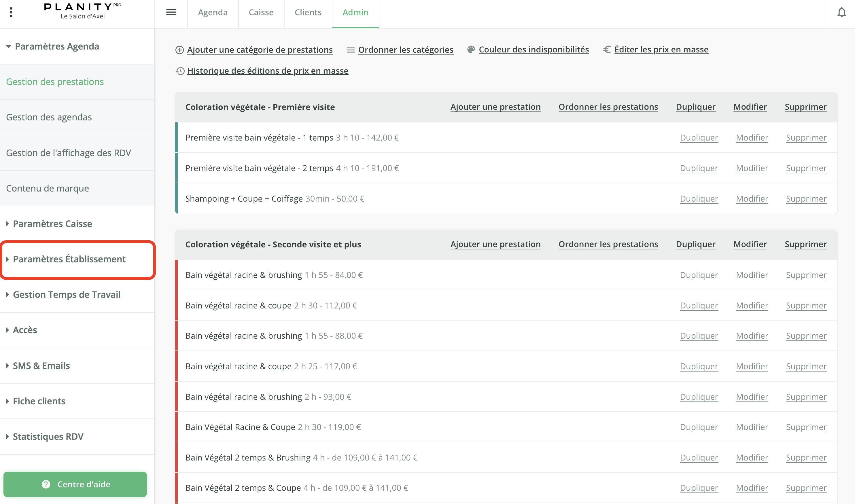Image resolution: width=855 pixels, height=504 pixels.
Task: Expand the SMS & Emails section
Action: point(41,366)
